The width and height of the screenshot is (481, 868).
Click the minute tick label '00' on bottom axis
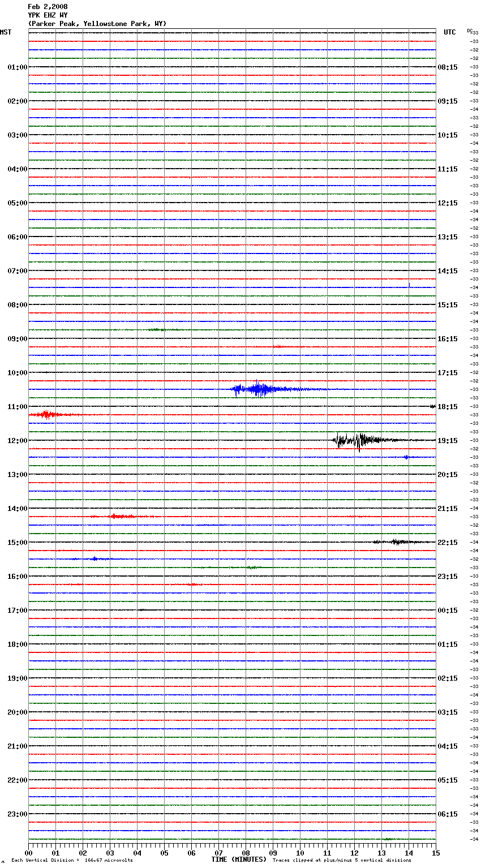(28, 853)
